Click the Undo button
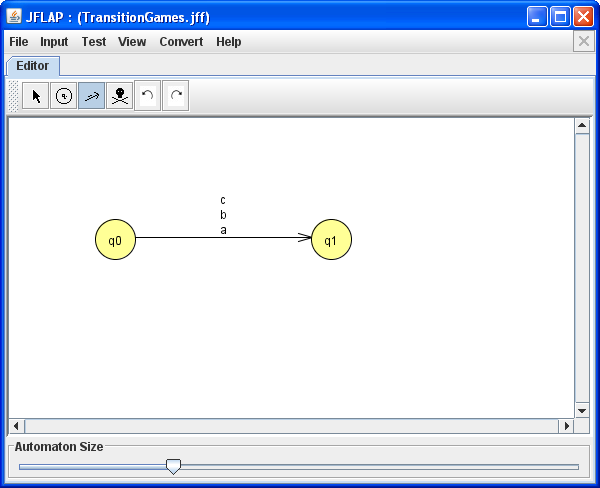600x488 pixels. click(x=147, y=96)
